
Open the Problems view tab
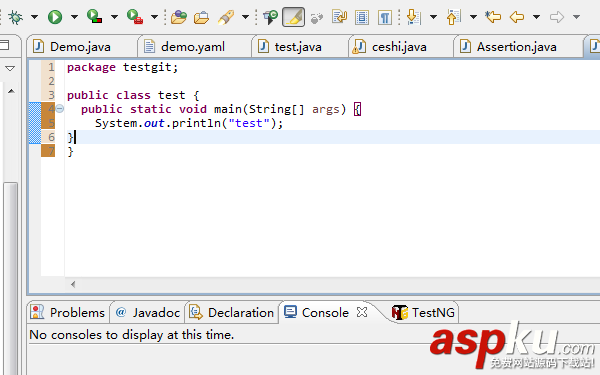click(68, 313)
